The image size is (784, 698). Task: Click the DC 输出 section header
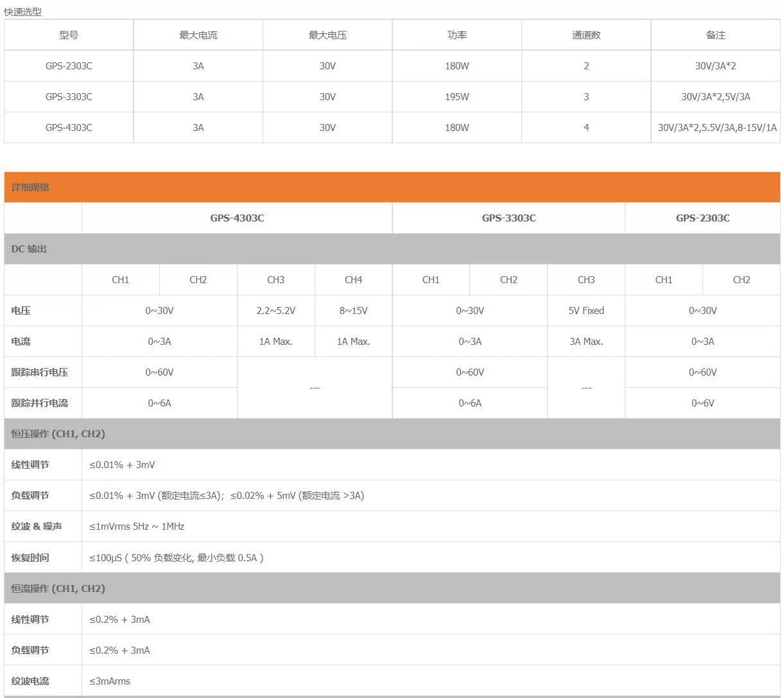click(392, 249)
